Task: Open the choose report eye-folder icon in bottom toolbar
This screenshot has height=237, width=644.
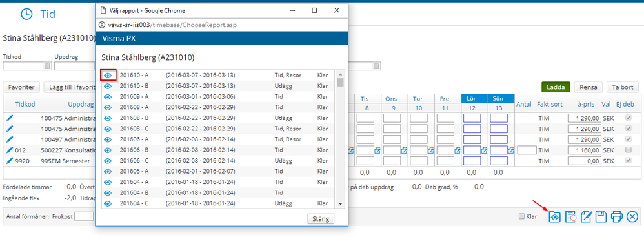Action: coord(555,216)
